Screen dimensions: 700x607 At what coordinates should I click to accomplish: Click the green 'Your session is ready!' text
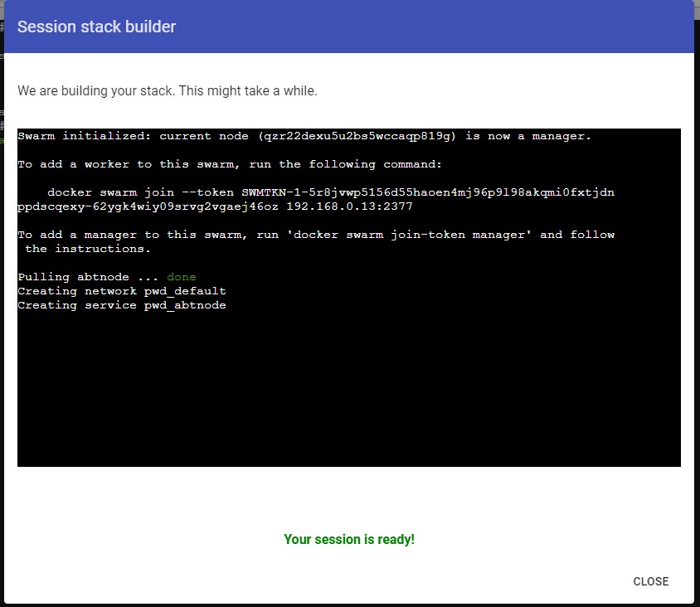pyautogui.click(x=348, y=539)
